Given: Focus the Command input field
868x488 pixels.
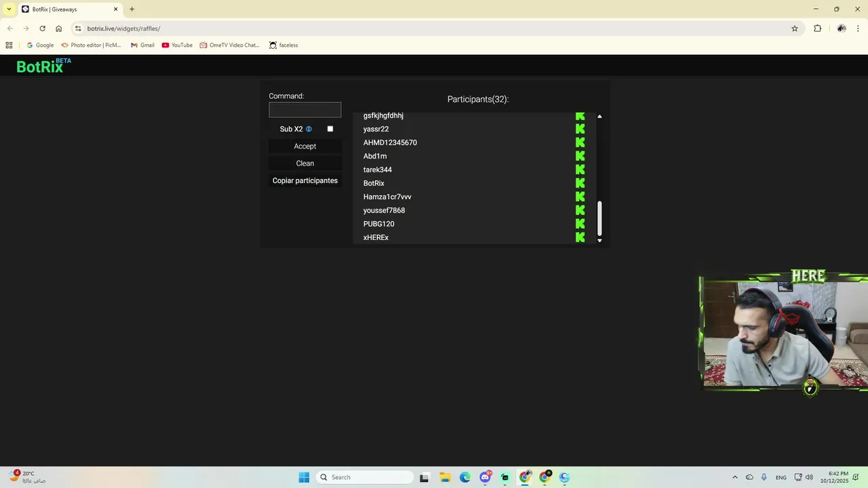Looking at the screenshot, I should [305, 110].
